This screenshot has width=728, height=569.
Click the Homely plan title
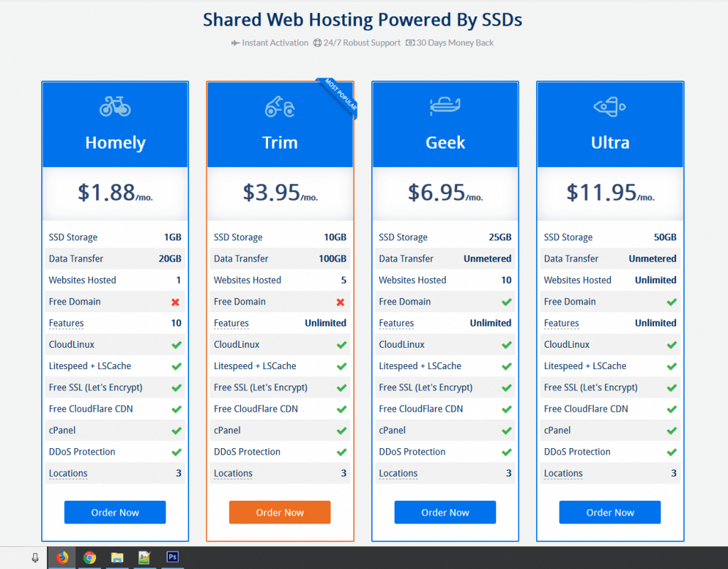(115, 142)
